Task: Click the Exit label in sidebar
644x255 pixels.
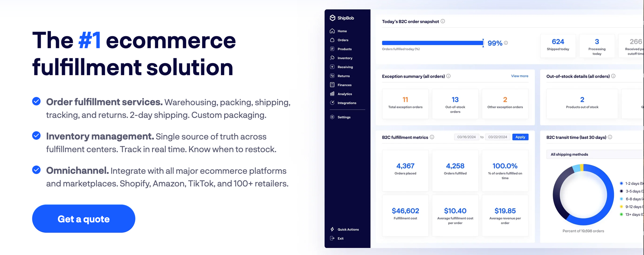Action: tap(341, 239)
